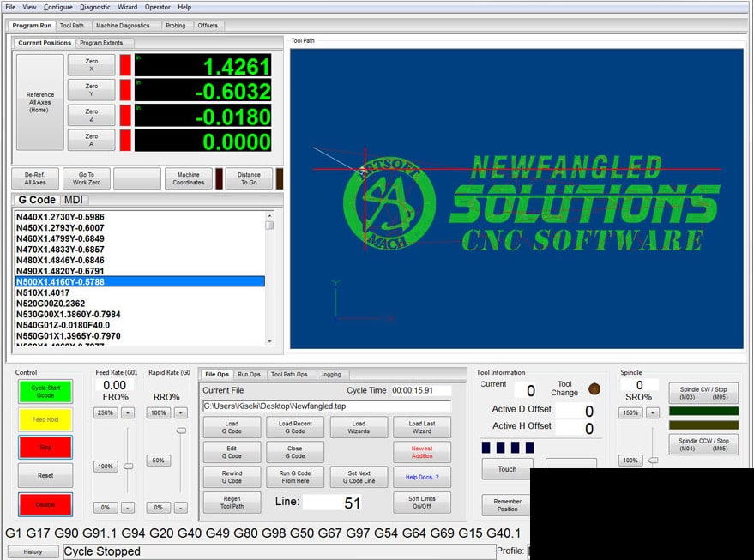Viewport: 754px width, 560px height.
Task: Click the yellow Feed Hold button
Action: 45,419
